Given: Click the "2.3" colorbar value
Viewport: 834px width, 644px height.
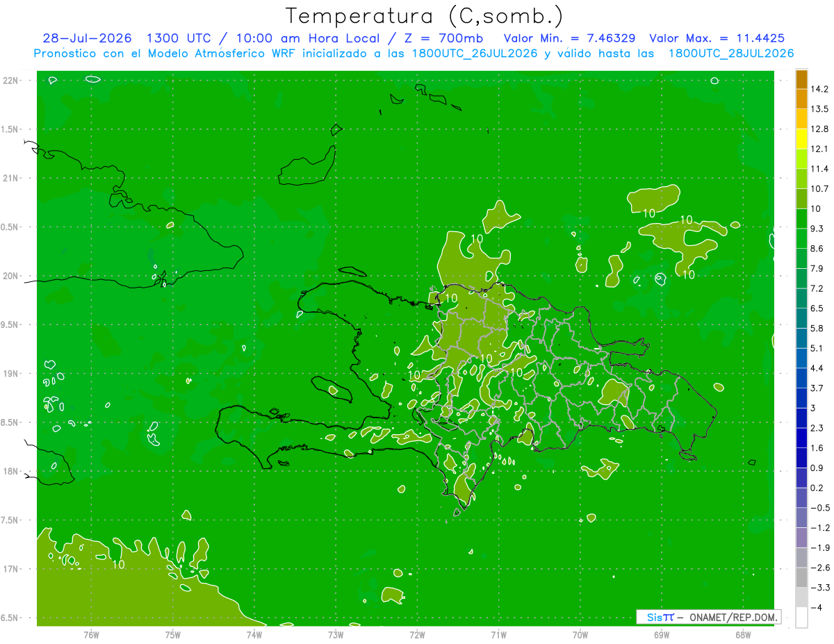Looking at the screenshot, I should [x=817, y=428].
